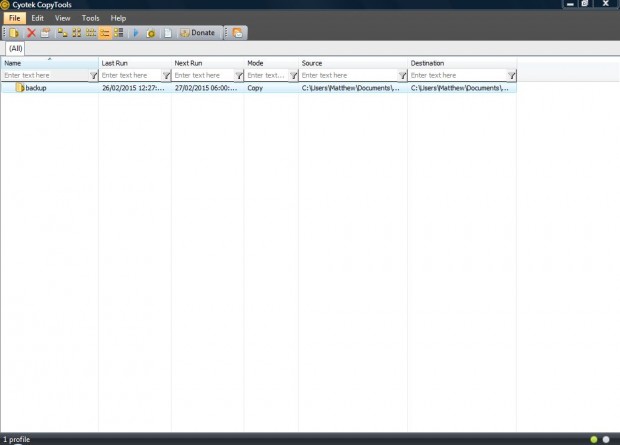
Task: Sort by the Name column header
Action: pyautogui.click(x=49, y=63)
